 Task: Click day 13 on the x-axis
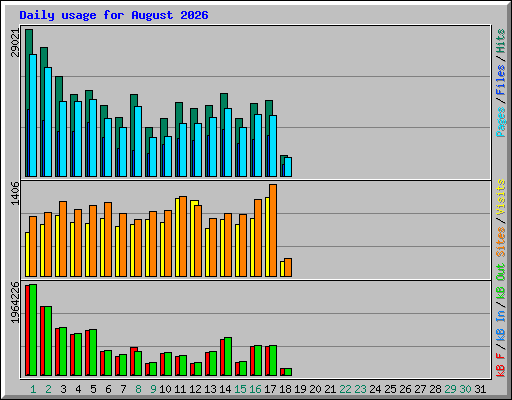pos(210,389)
